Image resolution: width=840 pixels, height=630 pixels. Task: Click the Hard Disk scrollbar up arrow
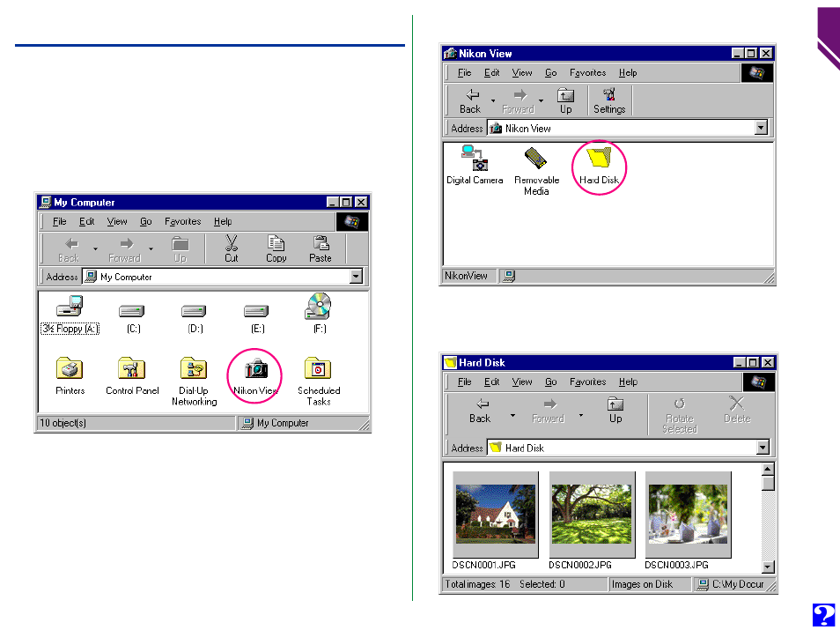click(x=768, y=469)
